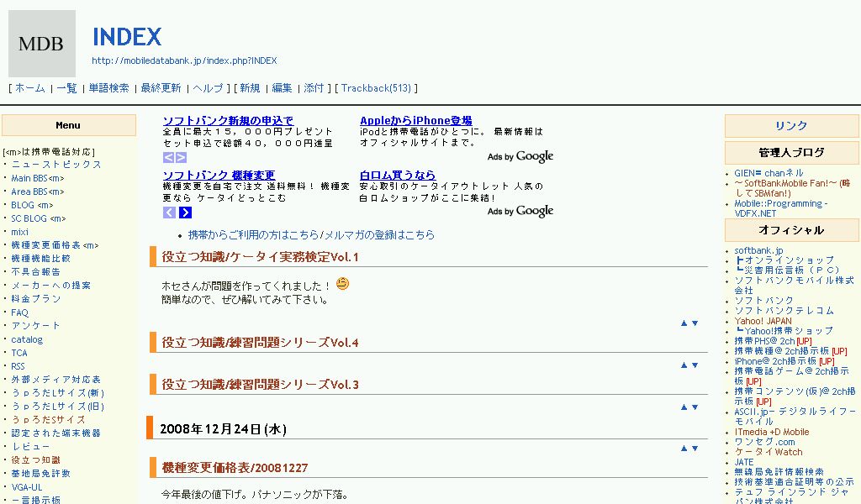Open 機種変更価格表/20081227 heading link

tap(235, 468)
